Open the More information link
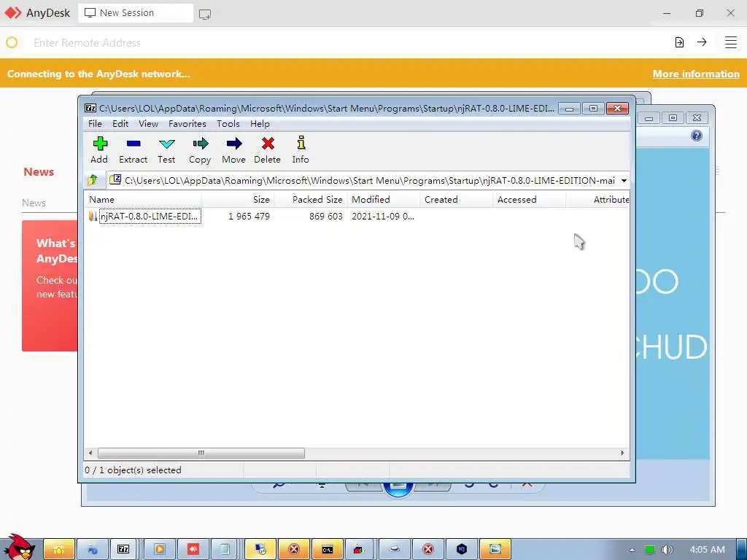This screenshot has height=560, width=747. coord(695,74)
